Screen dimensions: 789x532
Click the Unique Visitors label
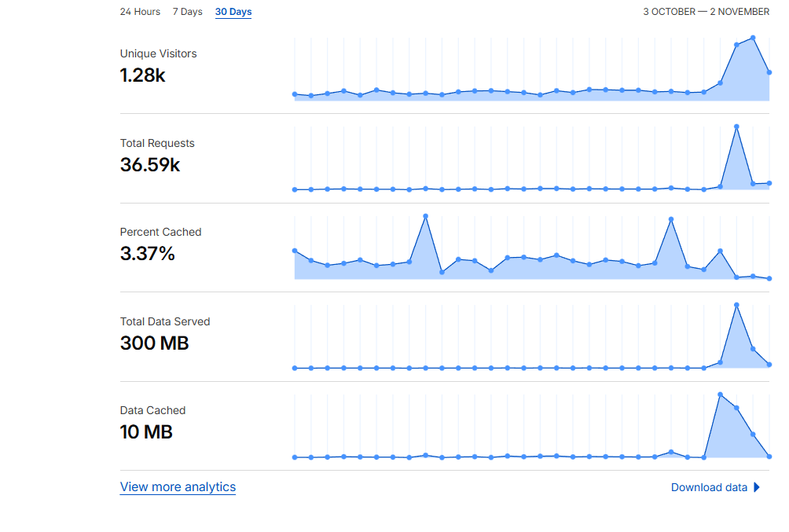click(x=158, y=54)
